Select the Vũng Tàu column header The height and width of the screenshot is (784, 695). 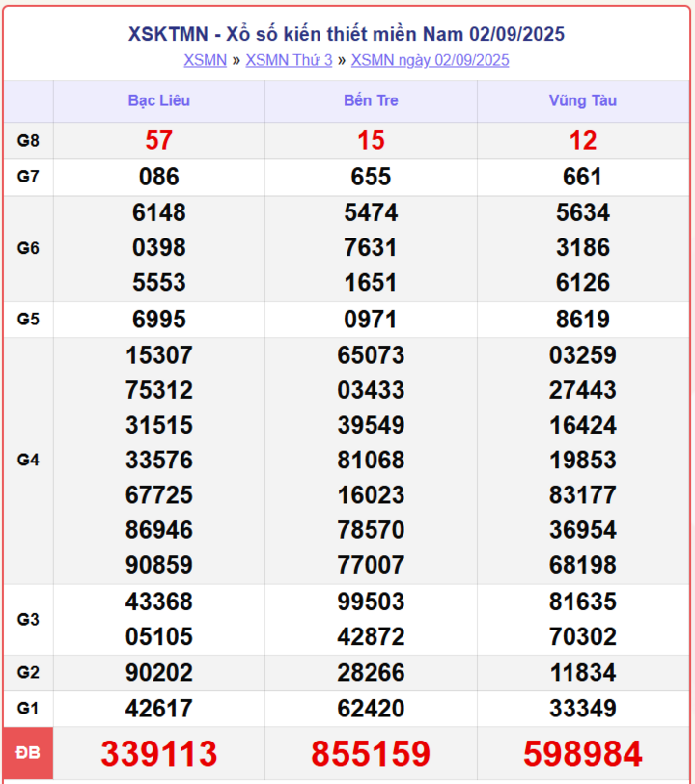coord(583,100)
